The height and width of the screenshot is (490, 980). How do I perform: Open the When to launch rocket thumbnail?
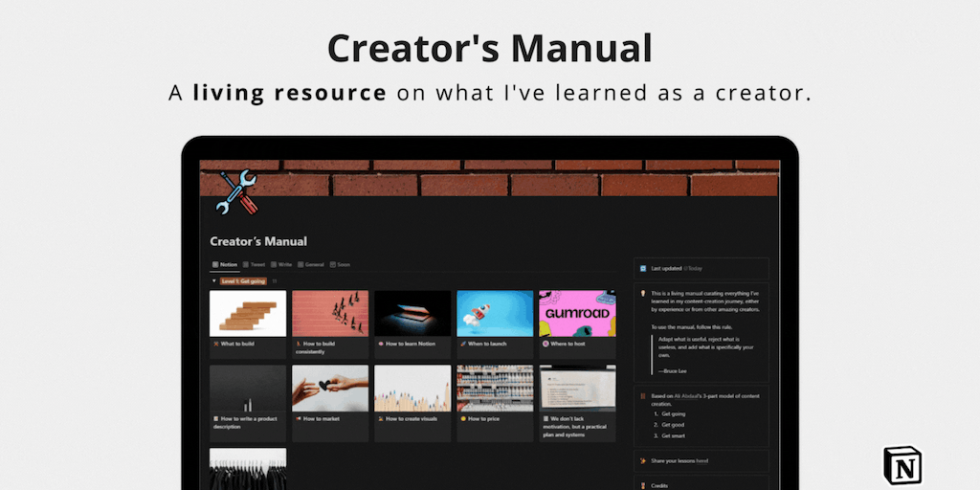495,313
